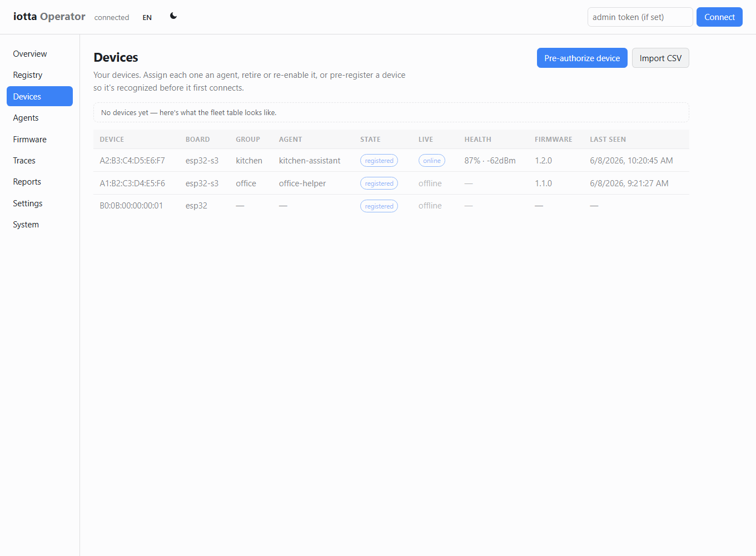Open the Overview page
The image size is (756, 556).
click(x=39, y=54)
